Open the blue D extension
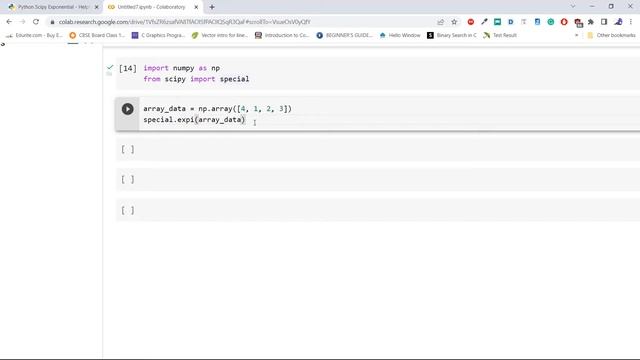 tap(511, 22)
